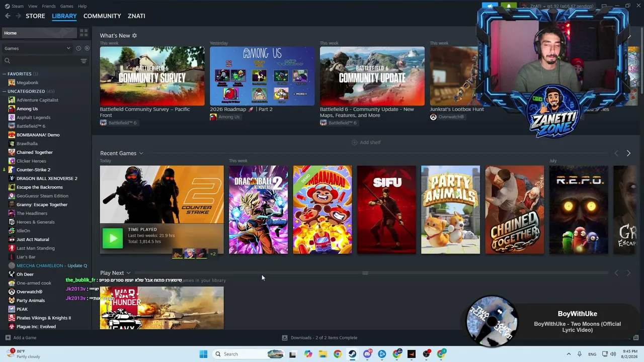The width and height of the screenshot is (644, 362).
Task: Select Overwatch in game list
Action: [29, 292]
